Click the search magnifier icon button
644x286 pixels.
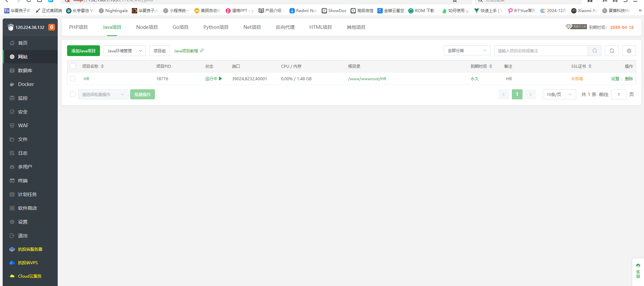[594, 51]
